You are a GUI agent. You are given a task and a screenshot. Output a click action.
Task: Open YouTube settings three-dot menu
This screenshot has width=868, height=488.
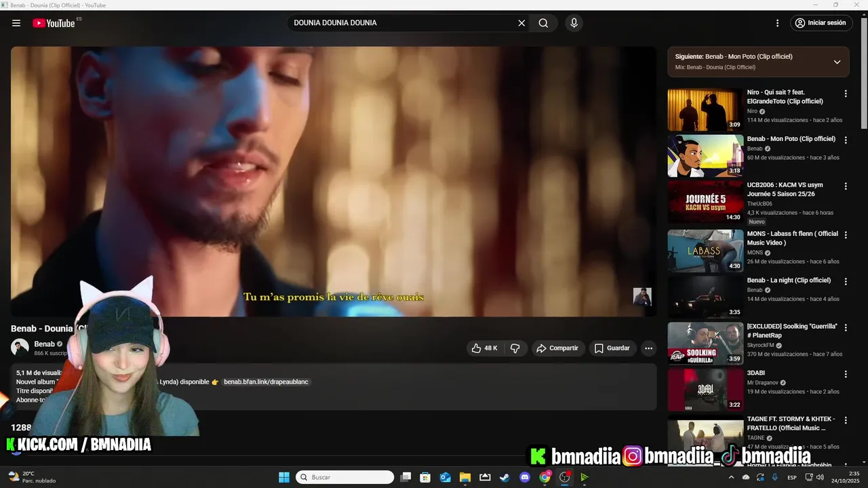778,23
